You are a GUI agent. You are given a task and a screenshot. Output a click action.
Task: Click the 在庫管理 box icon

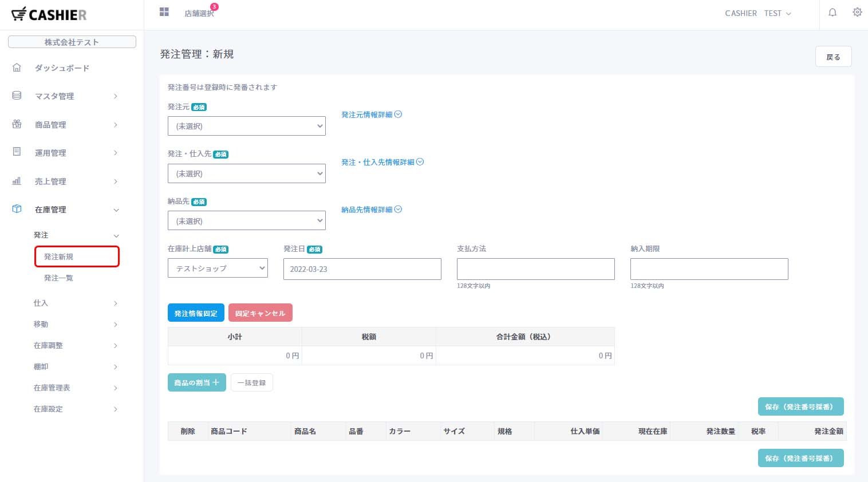click(x=17, y=209)
